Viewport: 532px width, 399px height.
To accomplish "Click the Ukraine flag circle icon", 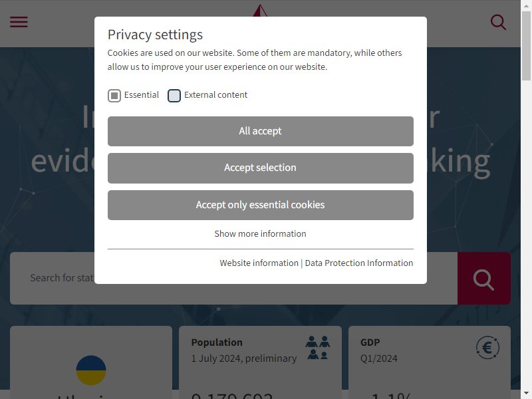I will pyautogui.click(x=91, y=370).
